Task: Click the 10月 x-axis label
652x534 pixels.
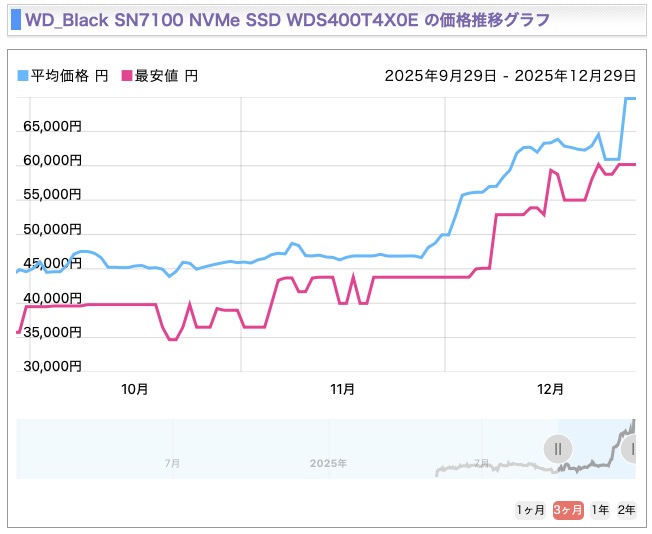Action: (x=135, y=388)
